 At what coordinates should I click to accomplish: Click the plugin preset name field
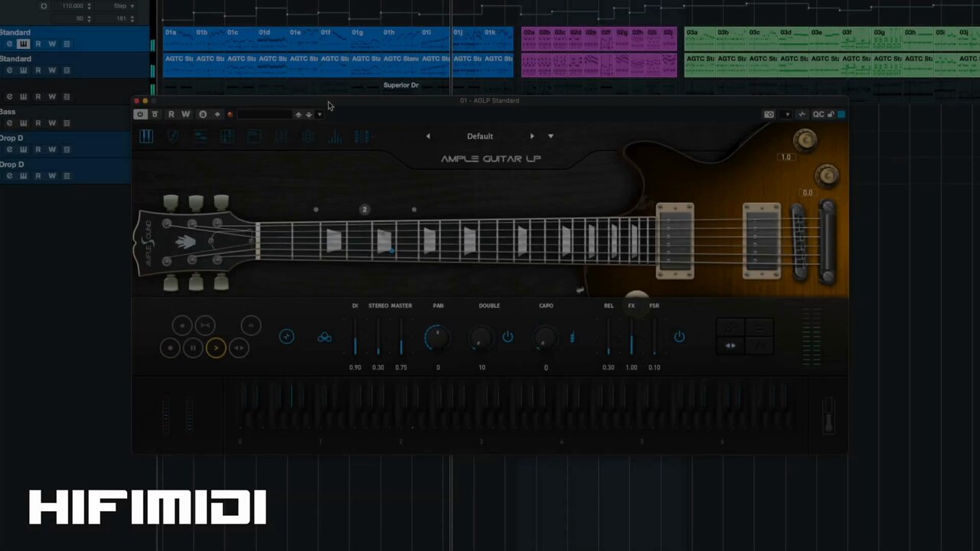[265, 114]
